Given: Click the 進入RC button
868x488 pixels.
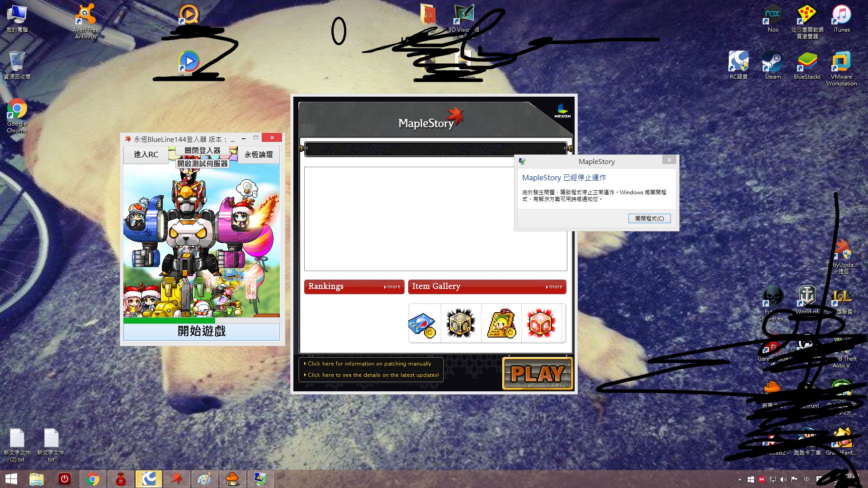Looking at the screenshot, I should (x=146, y=155).
